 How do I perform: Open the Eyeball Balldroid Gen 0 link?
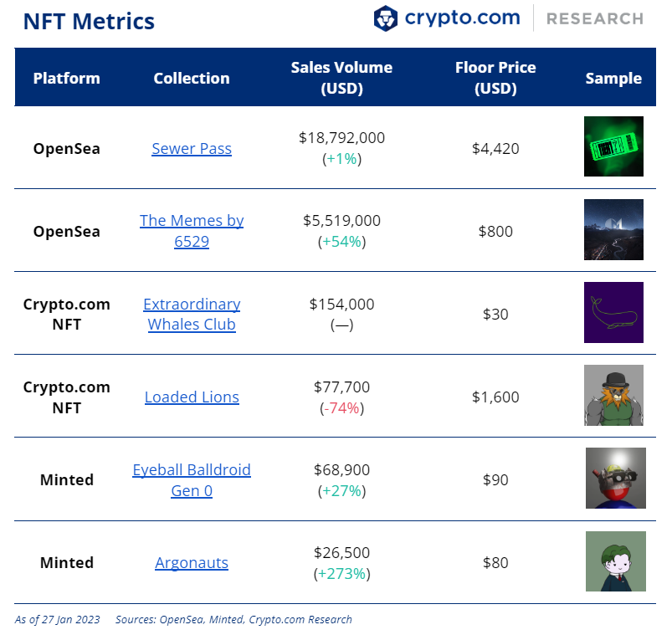click(192, 480)
